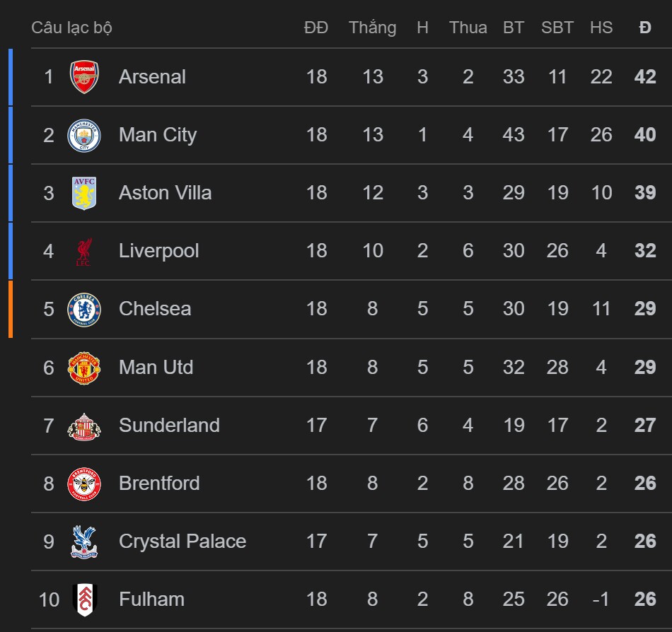Screen dimensions: 672x632
Task: Select the Aston Villa team name
Action: 165,193
